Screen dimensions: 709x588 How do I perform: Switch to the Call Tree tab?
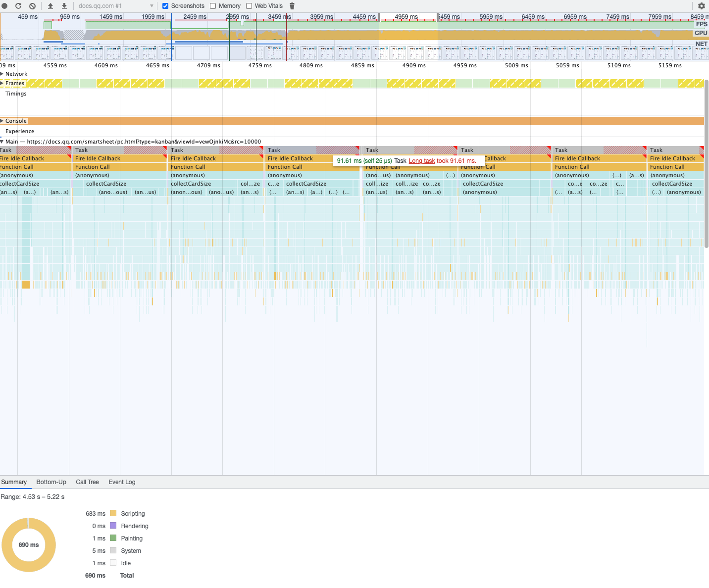pos(87,482)
